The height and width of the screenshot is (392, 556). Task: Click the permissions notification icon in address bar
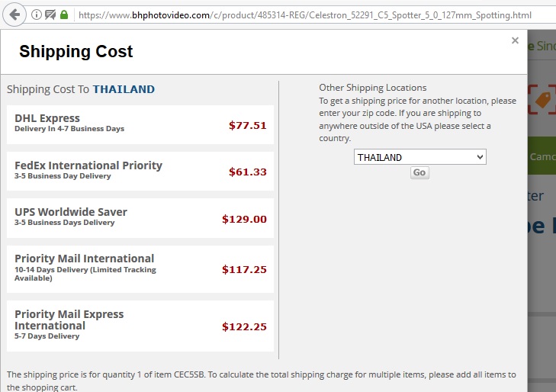[50, 14]
